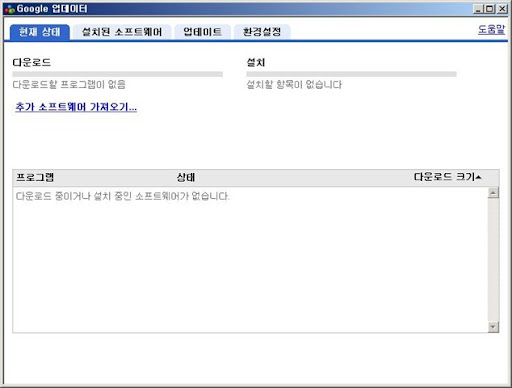Image resolution: width=512 pixels, height=388 pixels.
Task: Minimize the Google Updater window
Action: coord(478,9)
